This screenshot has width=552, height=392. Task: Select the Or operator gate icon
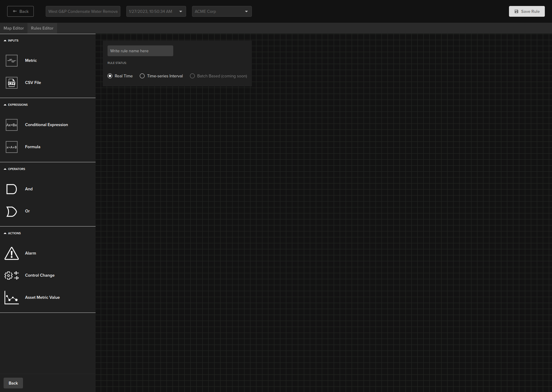(x=12, y=211)
